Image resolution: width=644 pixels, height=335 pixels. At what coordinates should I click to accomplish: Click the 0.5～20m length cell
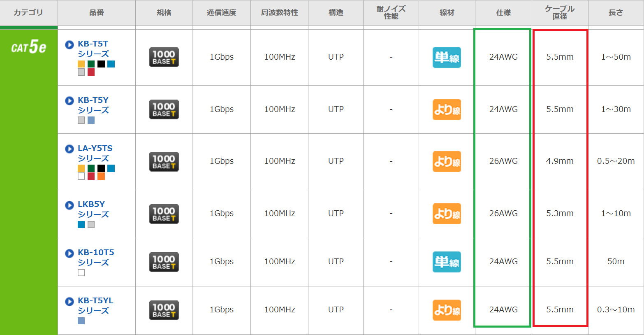616,161
